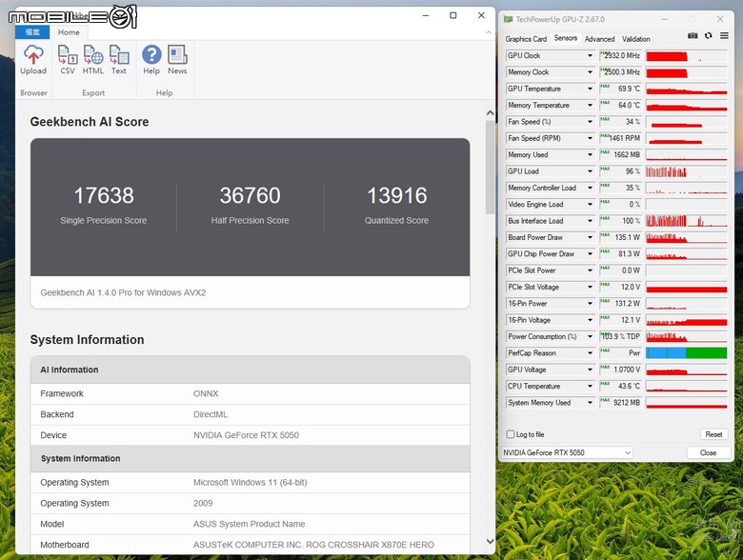
Task: Open Fan Speed (%) sensor dropdown
Action: [x=590, y=122]
